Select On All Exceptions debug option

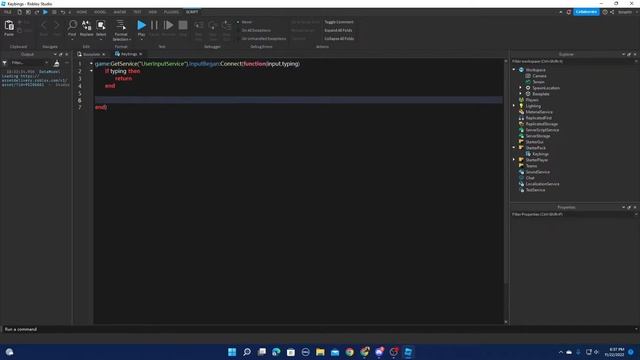pos(256,30)
